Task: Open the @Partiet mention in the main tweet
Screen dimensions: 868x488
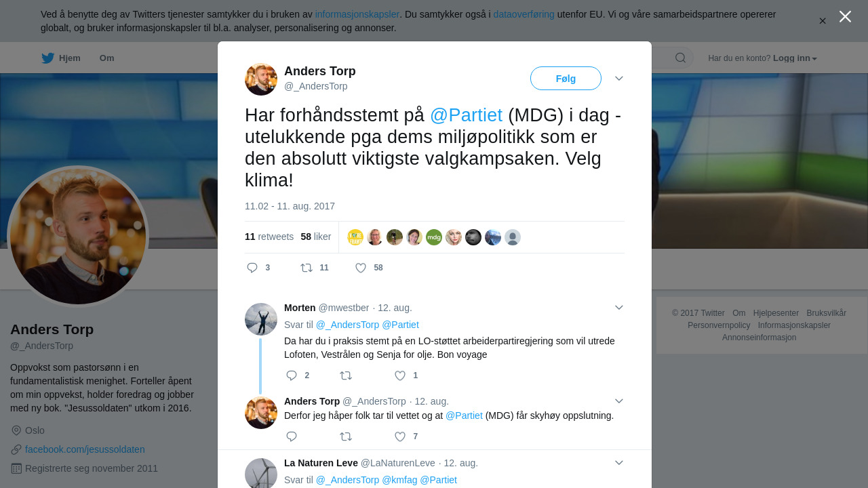Action: [x=466, y=115]
